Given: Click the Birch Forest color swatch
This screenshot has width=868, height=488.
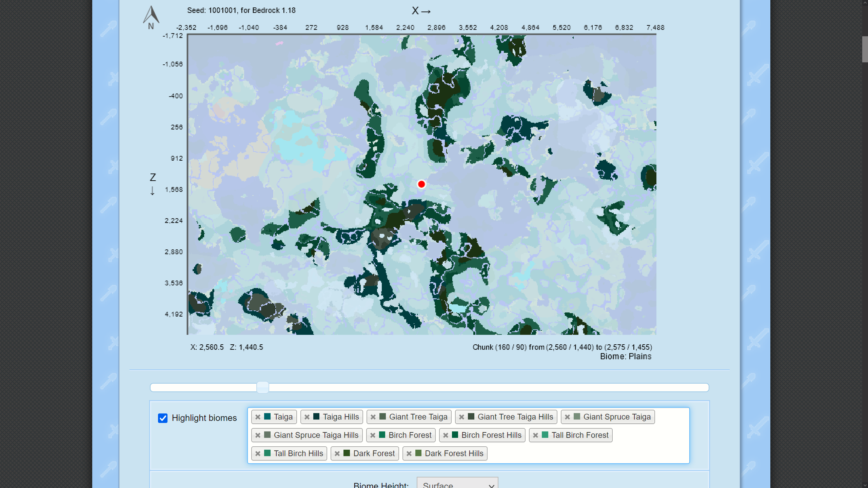Looking at the screenshot, I should 382,435.
